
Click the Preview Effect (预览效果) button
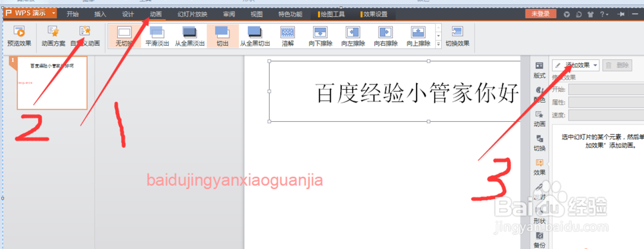click(19, 36)
